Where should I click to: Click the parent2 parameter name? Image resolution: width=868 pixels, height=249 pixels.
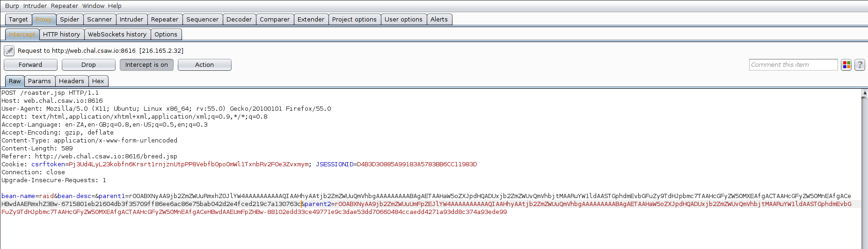click(318, 204)
